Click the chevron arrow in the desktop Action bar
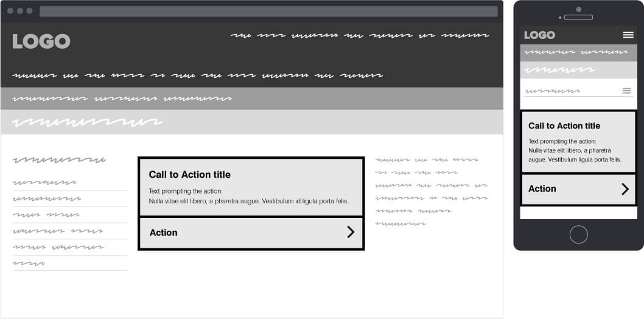The width and height of the screenshot is (644, 319). pos(351,232)
